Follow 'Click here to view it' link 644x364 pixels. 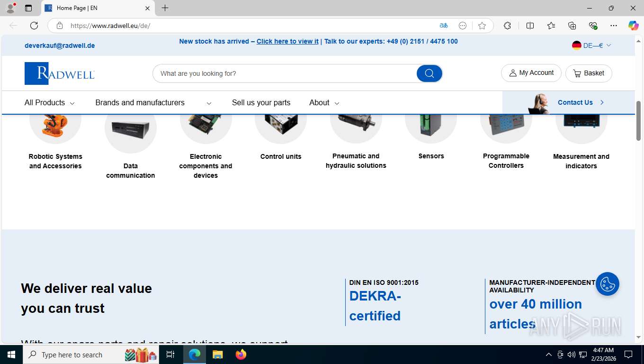pyautogui.click(x=287, y=41)
